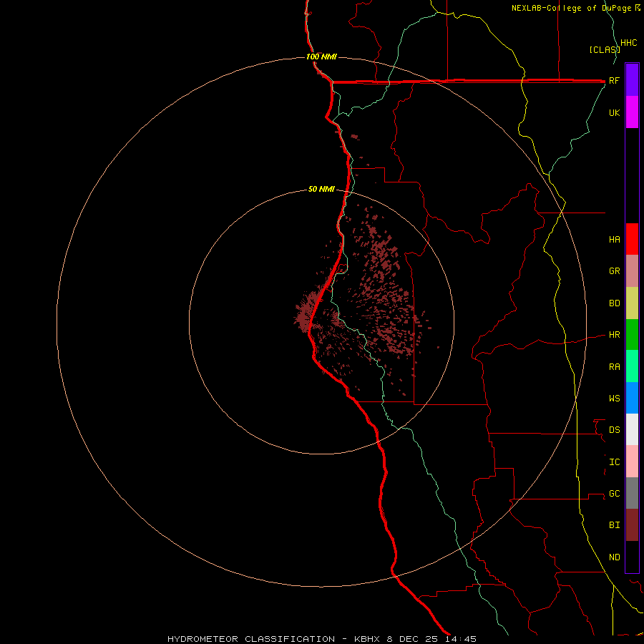
Task: Click the GC legend label
Action: (x=614, y=494)
